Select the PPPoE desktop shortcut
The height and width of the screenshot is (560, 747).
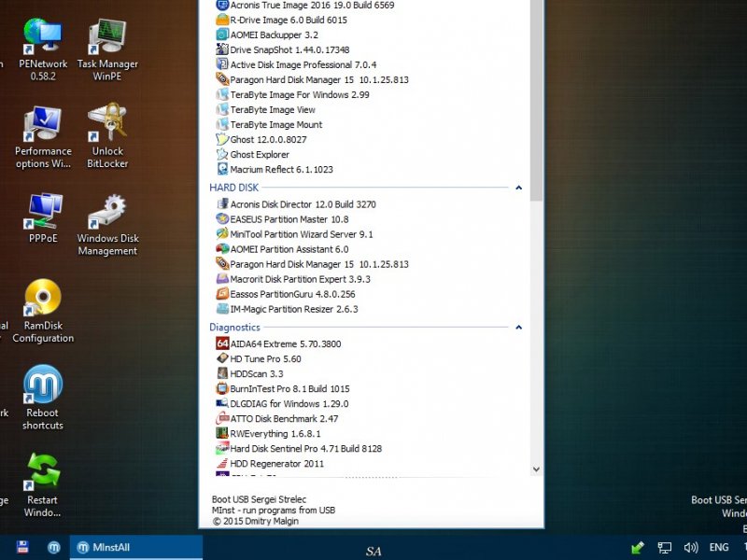[43, 218]
